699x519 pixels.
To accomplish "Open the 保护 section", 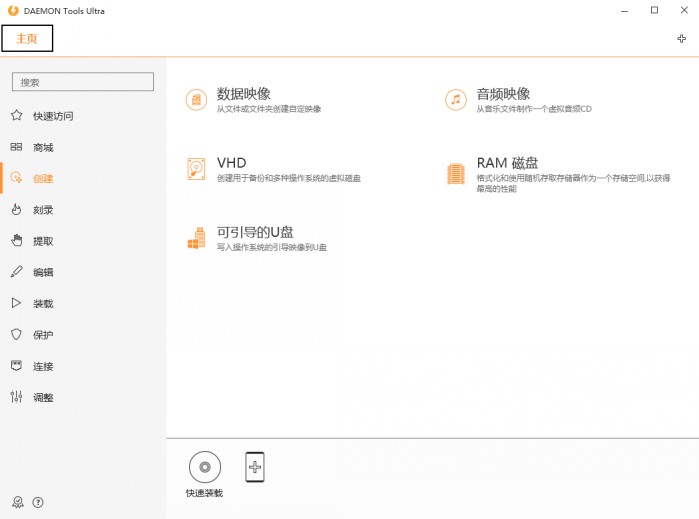I will click(x=43, y=335).
